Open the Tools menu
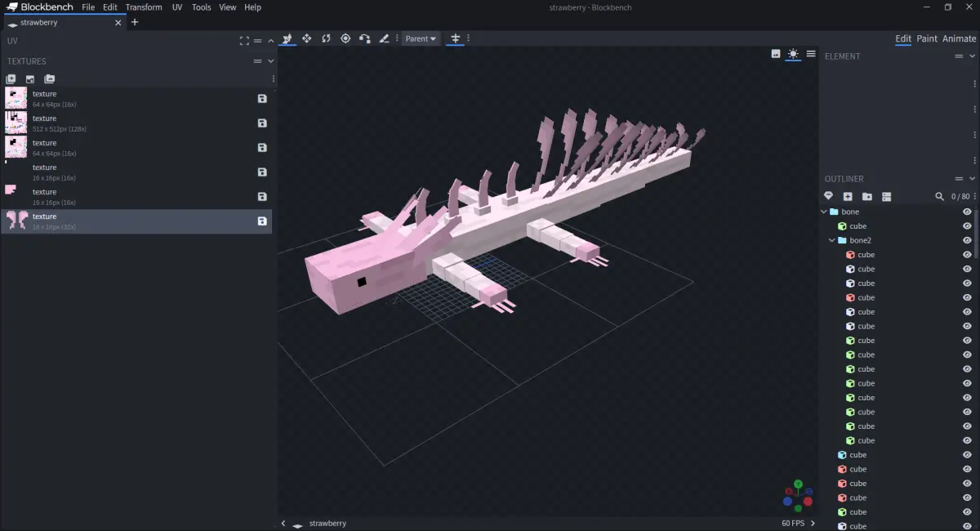Image resolution: width=980 pixels, height=531 pixels. coord(201,7)
